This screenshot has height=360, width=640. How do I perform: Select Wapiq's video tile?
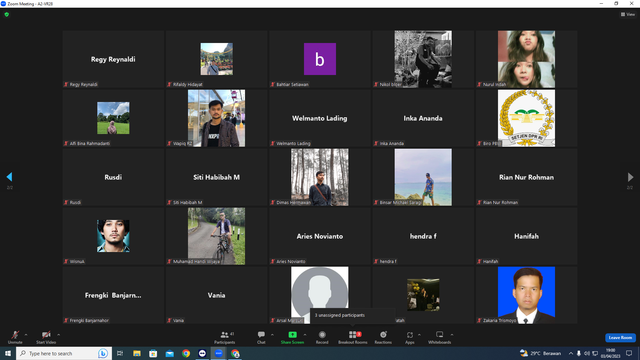click(217, 118)
